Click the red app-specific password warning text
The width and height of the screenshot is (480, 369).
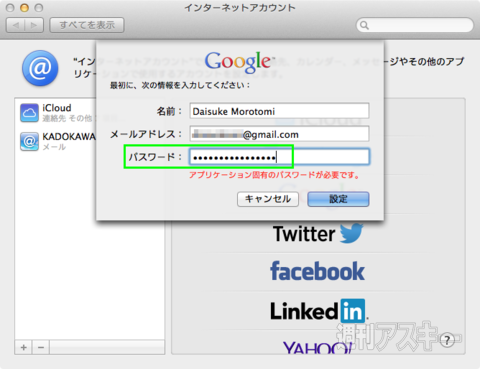click(274, 175)
